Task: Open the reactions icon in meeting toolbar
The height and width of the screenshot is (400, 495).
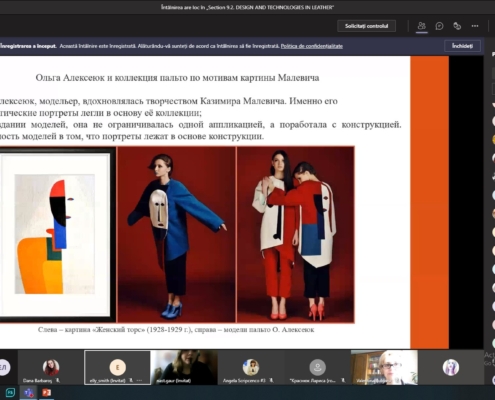Action: coord(457,26)
